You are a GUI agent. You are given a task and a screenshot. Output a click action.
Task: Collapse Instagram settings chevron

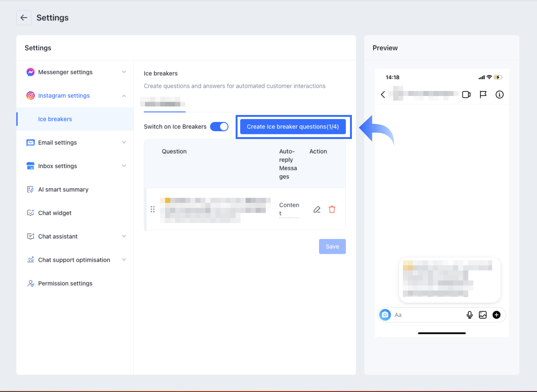click(124, 96)
